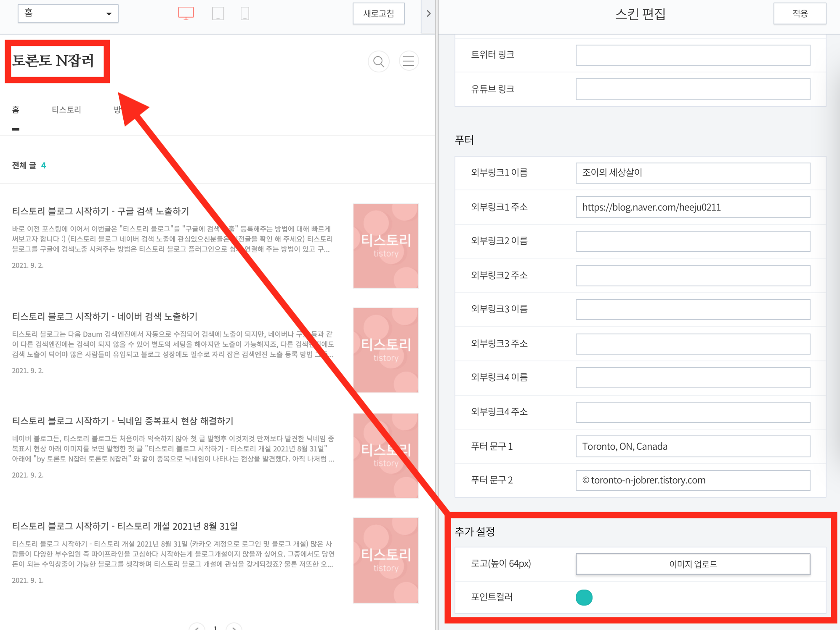Select the 티스토리 navigation tab
The height and width of the screenshot is (630, 840).
tap(66, 110)
